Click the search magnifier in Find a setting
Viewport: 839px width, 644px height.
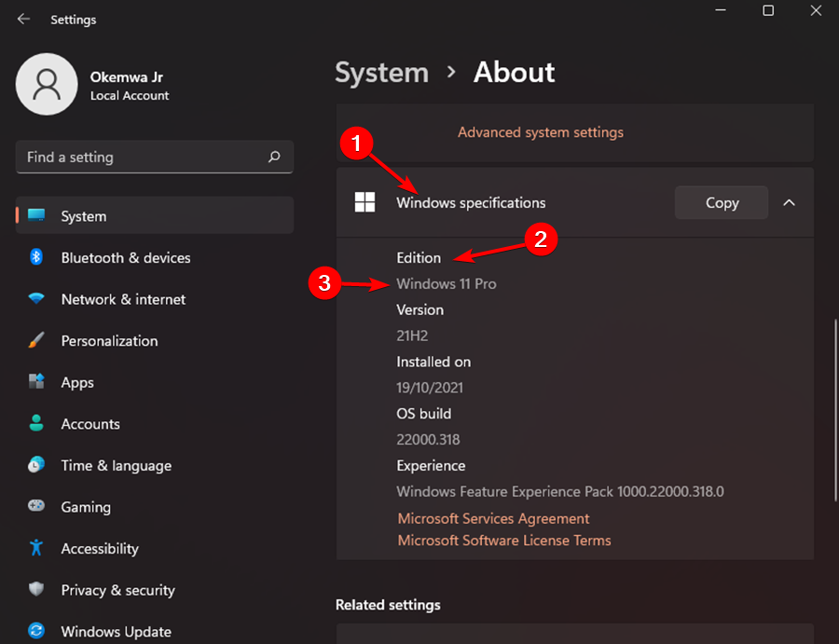[274, 157]
